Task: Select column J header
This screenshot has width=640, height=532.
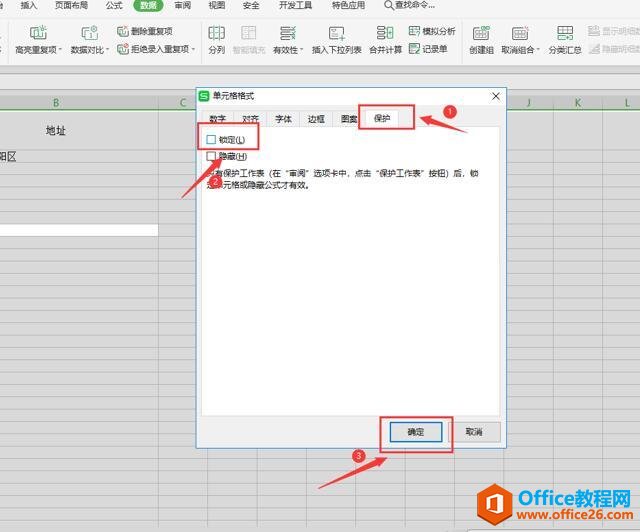Action: 529,103
